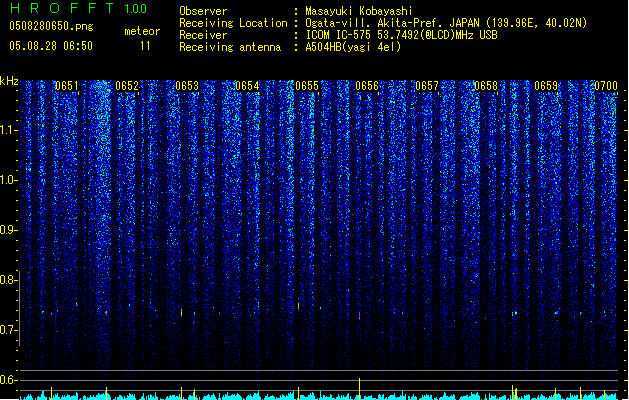Viewport: 629px width, 400px height.
Task: Click the 0651 time marker
Action: pyautogui.click(x=67, y=86)
